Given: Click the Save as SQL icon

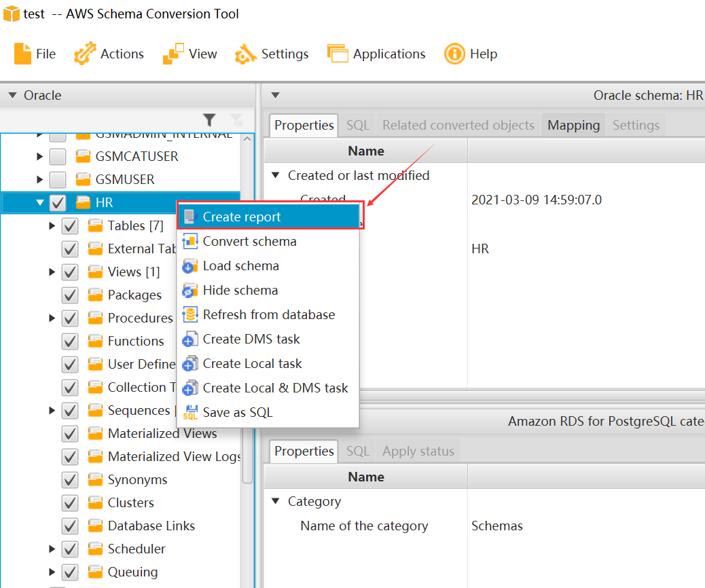Looking at the screenshot, I should point(190,412).
